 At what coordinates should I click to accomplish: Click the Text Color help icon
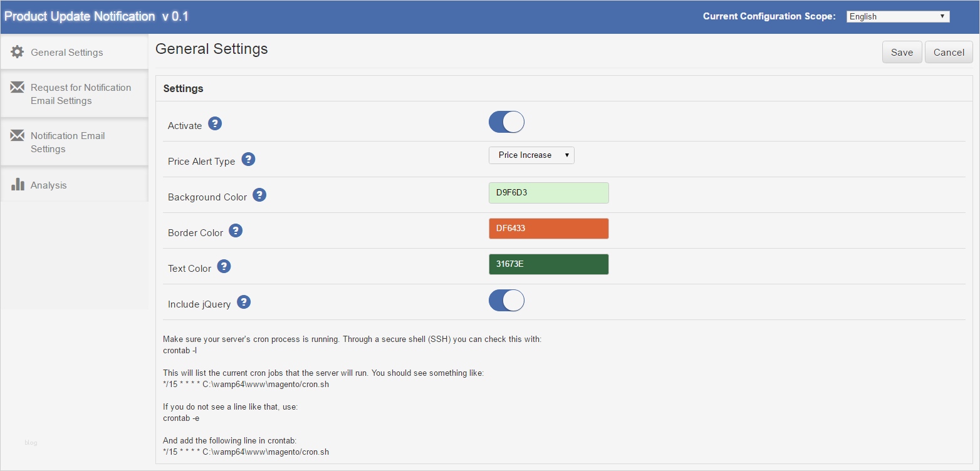224,266
